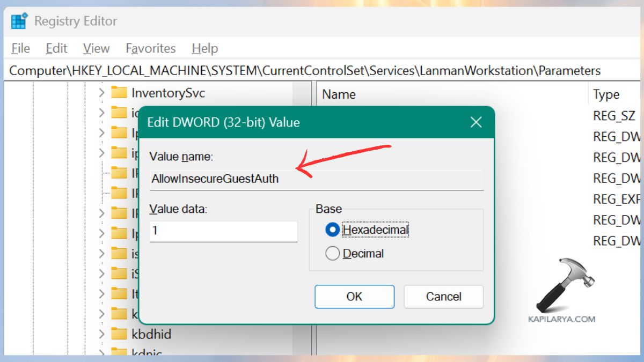Image resolution: width=644 pixels, height=362 pixels.
Task: Click the Registry Editor icon in title bar
Action: (x=18, y=21)
